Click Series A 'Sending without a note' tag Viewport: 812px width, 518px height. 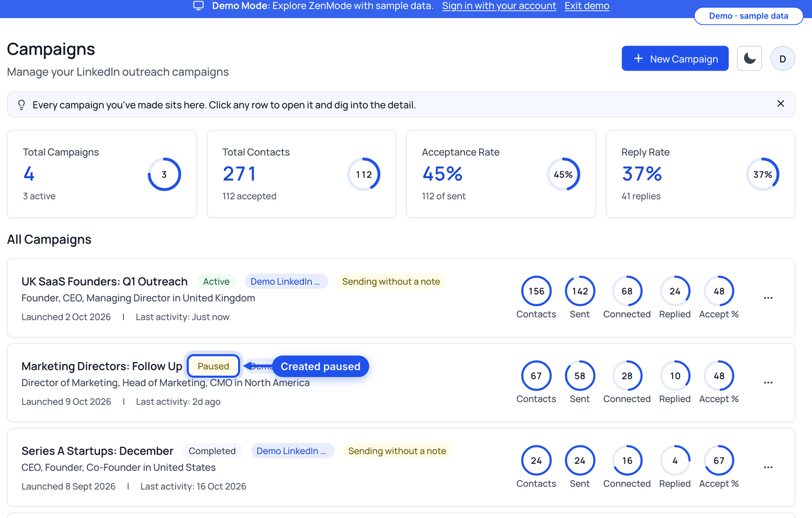point(397,451)
